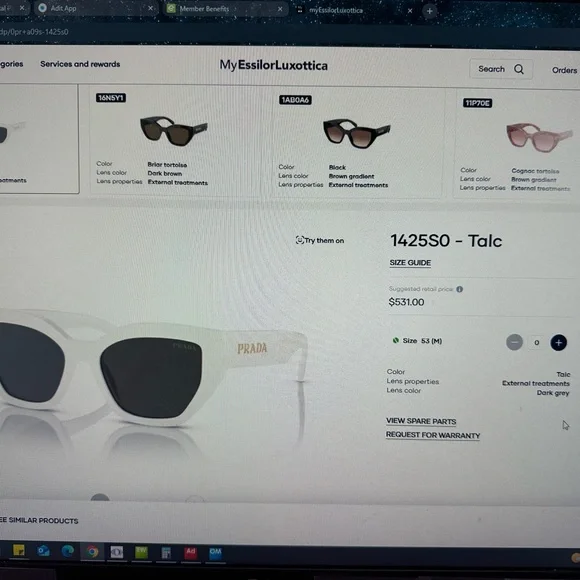Viewport: 580px width, 580px height.
Task: Select the 1AB0A6 Black variant
Action: pyautogui.click(x=357, y=142)
